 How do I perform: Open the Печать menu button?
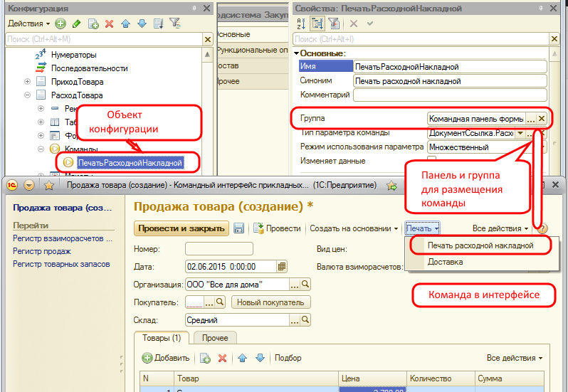click(422, 228)
